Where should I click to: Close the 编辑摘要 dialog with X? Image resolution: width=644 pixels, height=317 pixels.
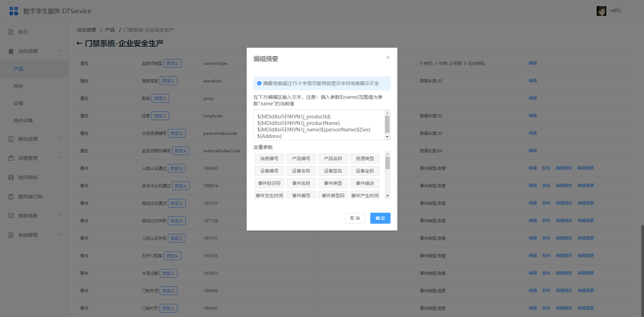click(388, 57)
